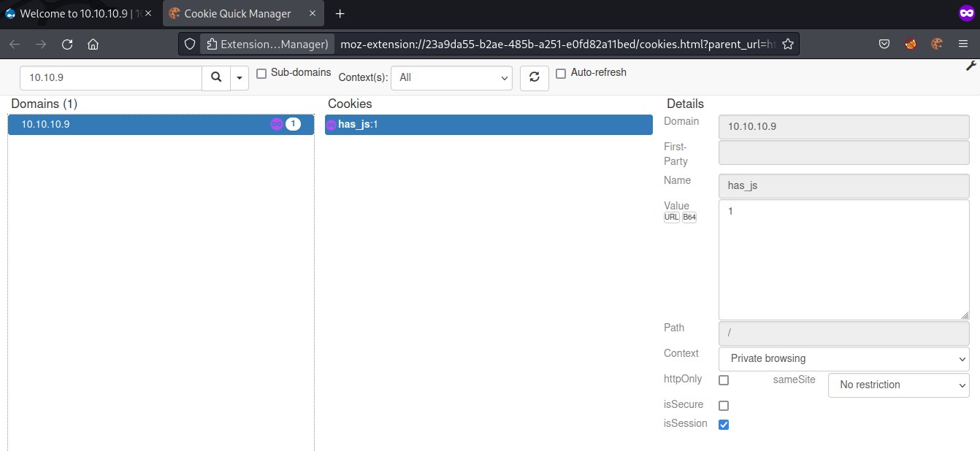Viewport: 980px width, 451px height.
Task: Open the Firefox hamburger menu
Action: coord(962,44)
